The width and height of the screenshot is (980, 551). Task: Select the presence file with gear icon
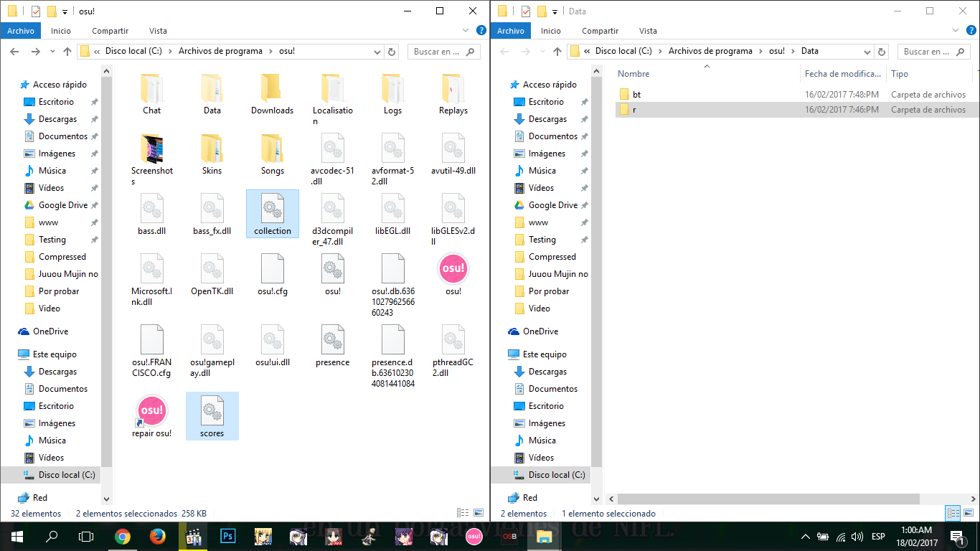(332, 346)
